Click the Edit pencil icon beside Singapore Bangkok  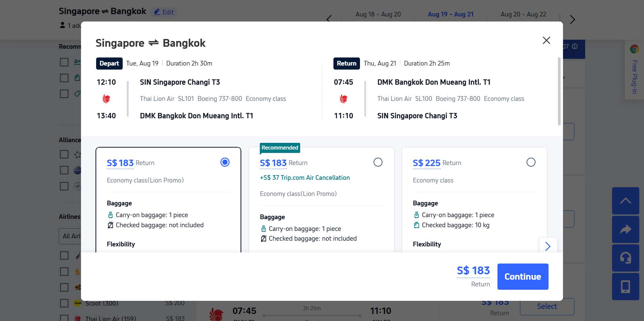coord(157,12)
